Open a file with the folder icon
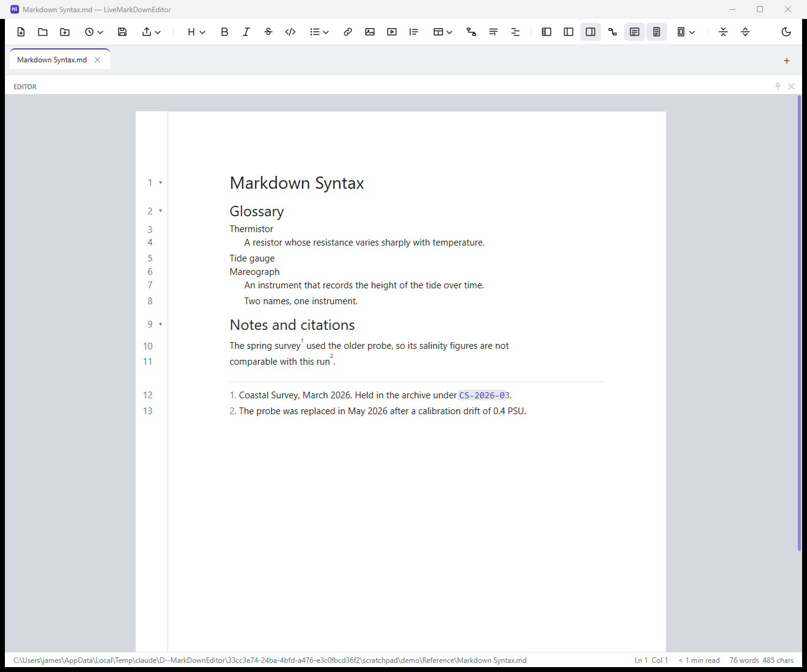Image resolution: width=807 pixels, height=672 pixels. (x=43, y=32)
